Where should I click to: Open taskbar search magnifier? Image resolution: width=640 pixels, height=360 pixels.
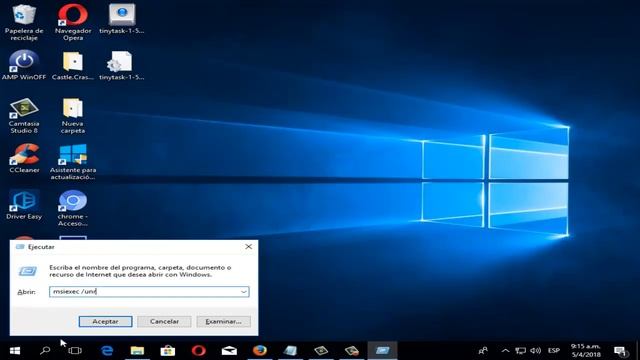pyautogui.click(x=45, y=351)
